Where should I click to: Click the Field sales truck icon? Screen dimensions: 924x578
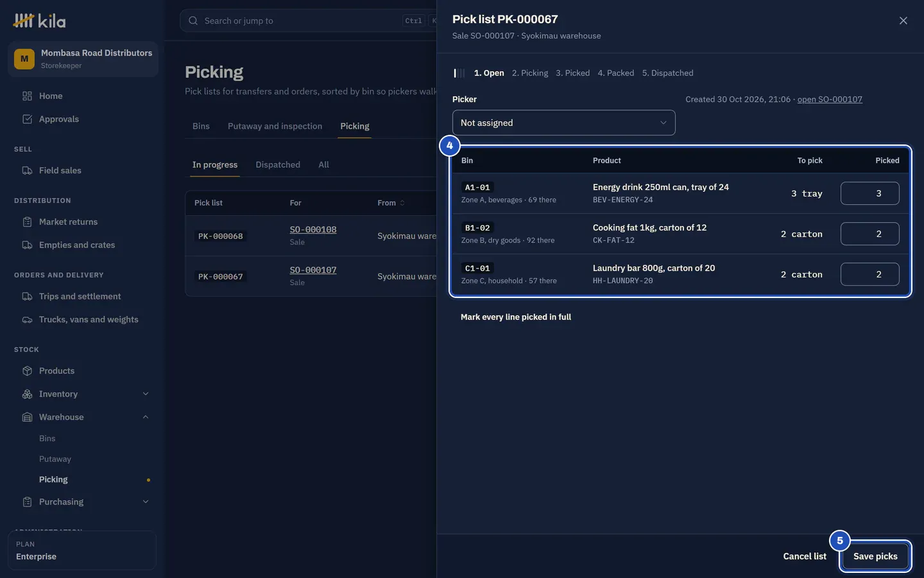27,170
